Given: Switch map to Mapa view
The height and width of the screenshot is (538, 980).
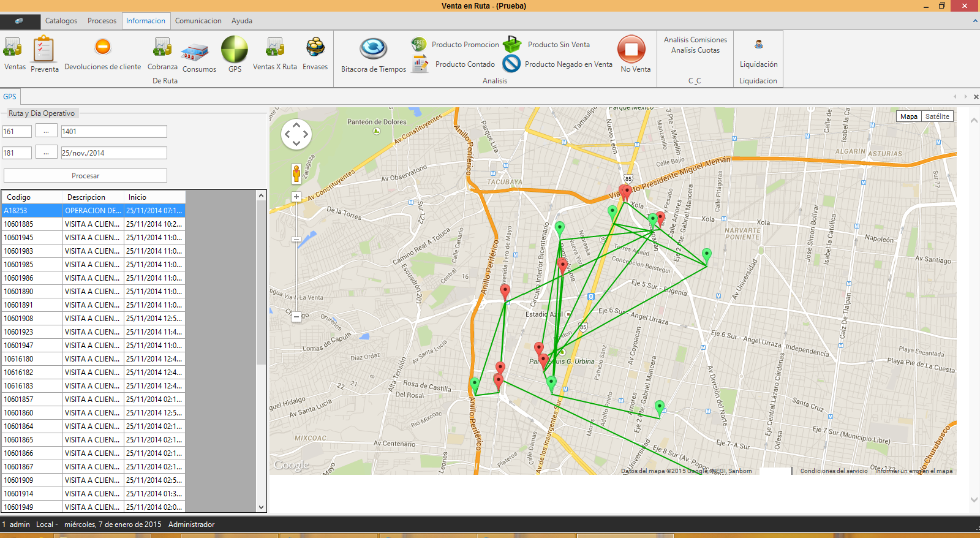Looking at the screenshot, I should [x=909, y=116].
